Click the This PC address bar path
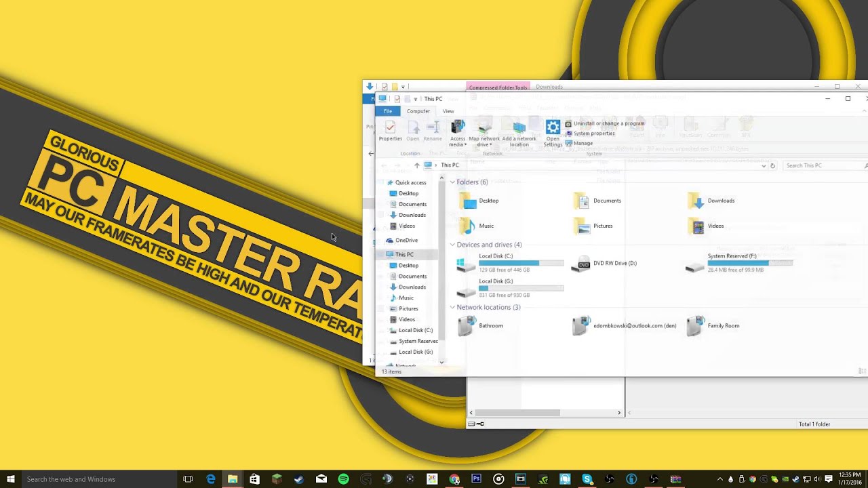 (450, 165)
